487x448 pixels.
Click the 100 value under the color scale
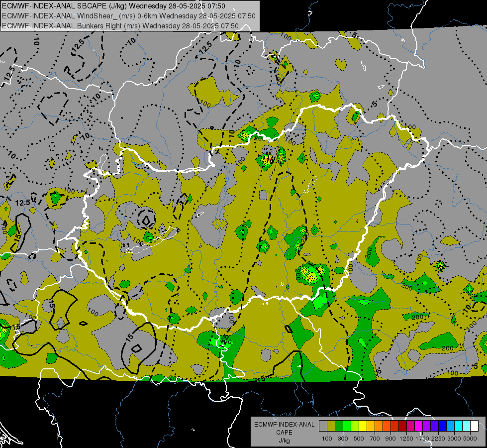coord(327,439)
